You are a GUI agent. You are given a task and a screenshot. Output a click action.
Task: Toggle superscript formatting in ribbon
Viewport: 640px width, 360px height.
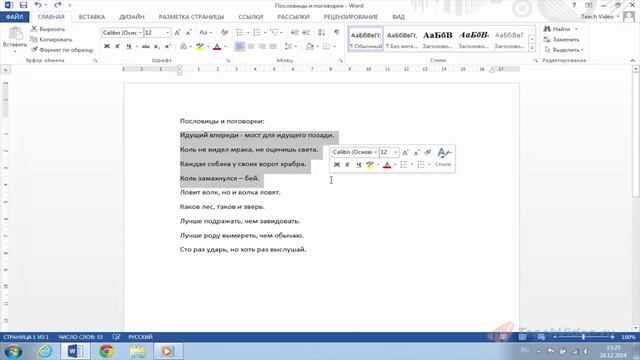(x=167, y=47)
